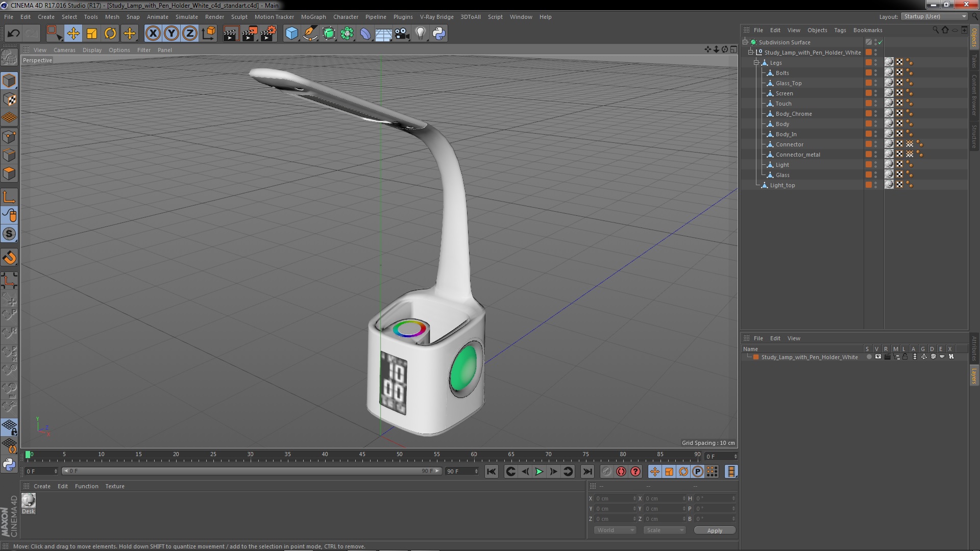The image size is (980, 551).
Task: Collapse Study_Lamp_with_Pen_Holder_White null node
Action: [x=751, y=53]
